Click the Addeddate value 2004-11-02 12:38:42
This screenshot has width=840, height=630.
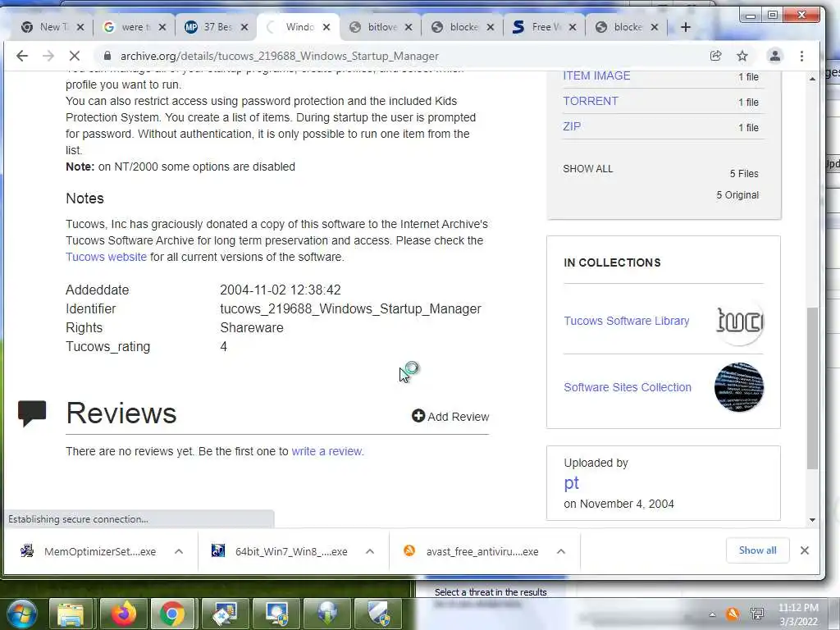(281, 290)
